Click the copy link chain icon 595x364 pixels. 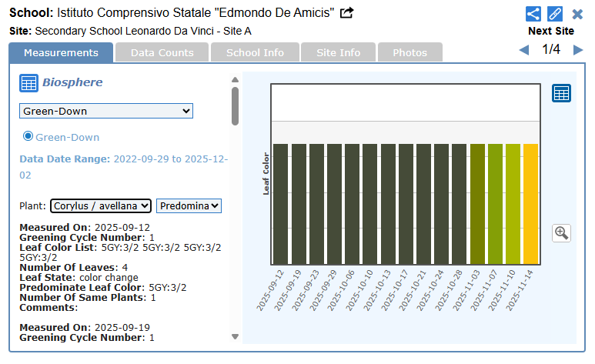tap(555, 14)
